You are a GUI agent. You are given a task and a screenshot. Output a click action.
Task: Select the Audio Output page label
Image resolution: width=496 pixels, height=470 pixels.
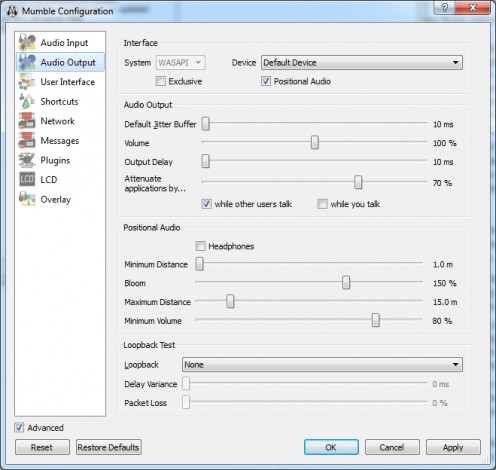(x=68, y=62)
